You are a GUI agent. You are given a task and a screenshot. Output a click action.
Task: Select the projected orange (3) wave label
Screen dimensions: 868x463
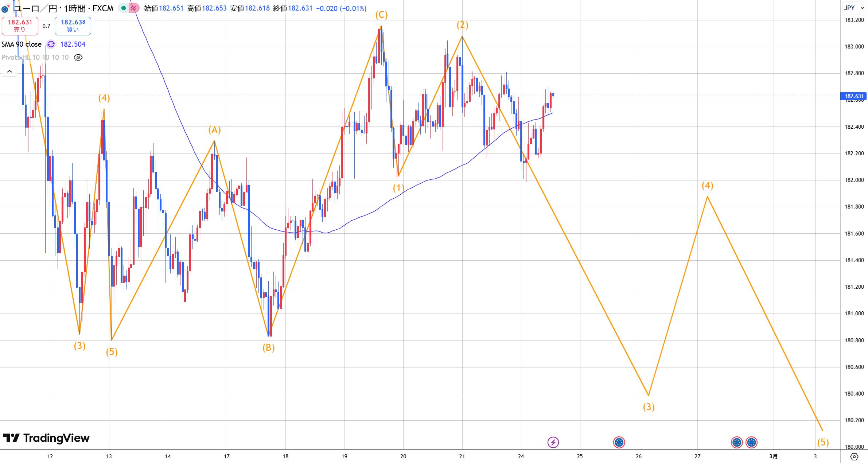[649, 407]
